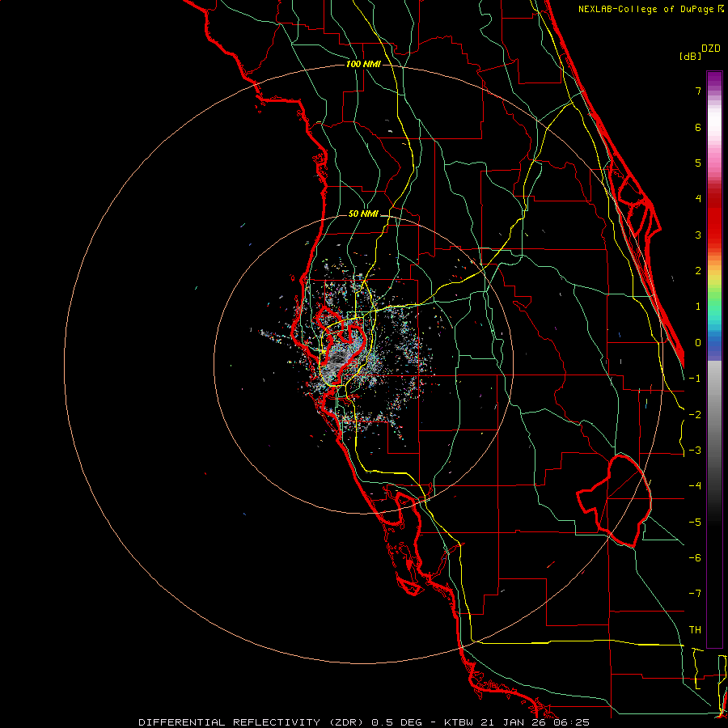The image size is (728, 728).
Task: Click the 2 value on the color scale
Action: point(698,271)
